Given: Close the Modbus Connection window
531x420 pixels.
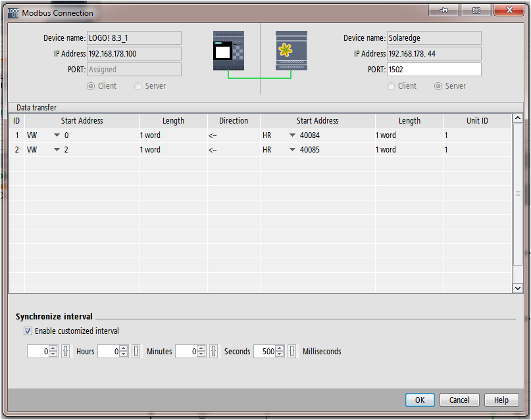Looking at the screenshot, I should point(509,10).
